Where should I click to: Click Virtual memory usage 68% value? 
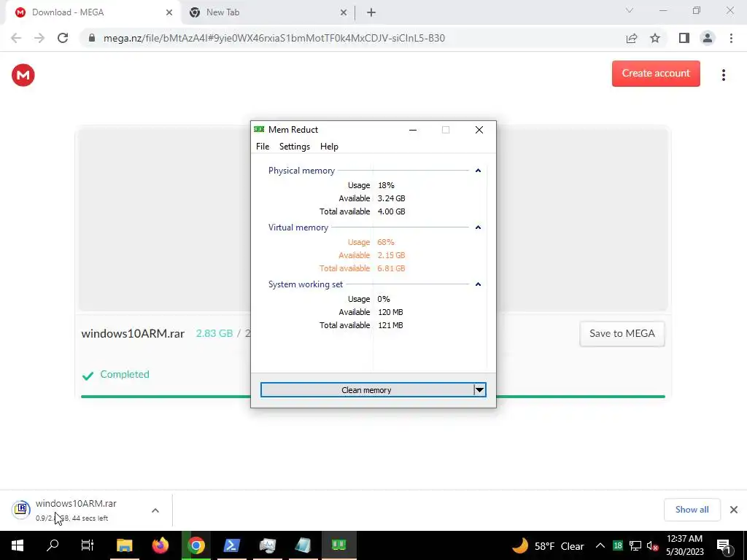click(386, 242)
